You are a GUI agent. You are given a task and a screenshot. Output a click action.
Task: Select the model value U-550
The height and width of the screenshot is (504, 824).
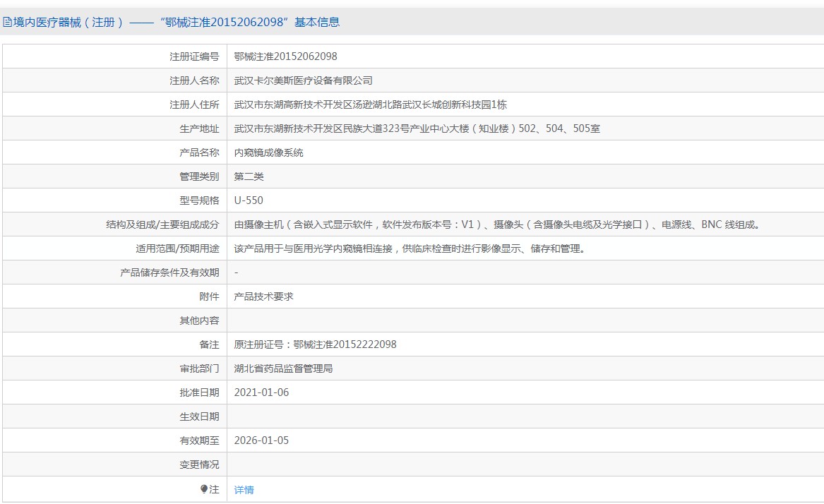pyautogui.click(x=249, y=200)
